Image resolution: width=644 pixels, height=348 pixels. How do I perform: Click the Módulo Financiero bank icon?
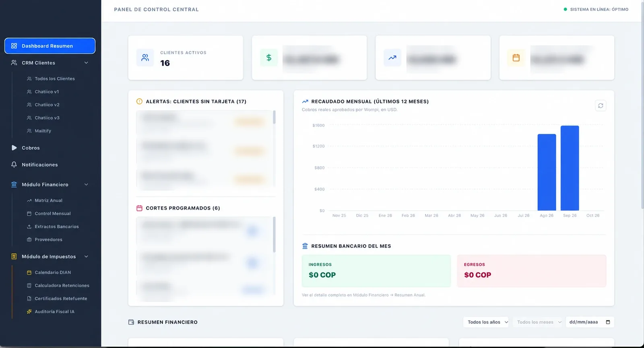14,185
